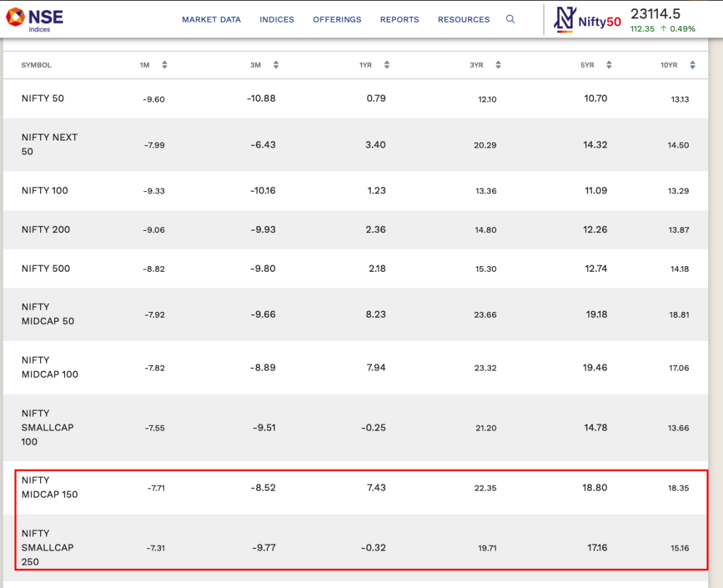This screenshot has width=723, height=588.
Task: Click the sort arrows beside 1YR column
Action: (386, 65)
